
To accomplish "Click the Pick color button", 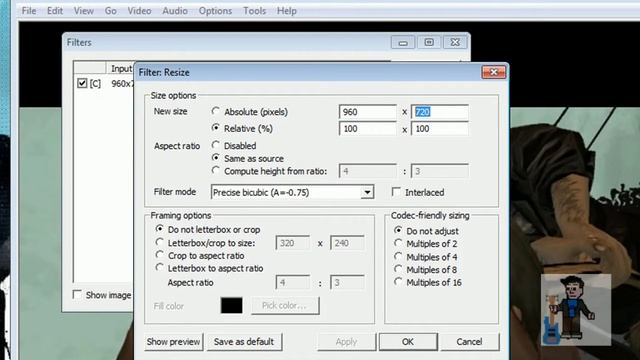I will click(x=285, y=305).
